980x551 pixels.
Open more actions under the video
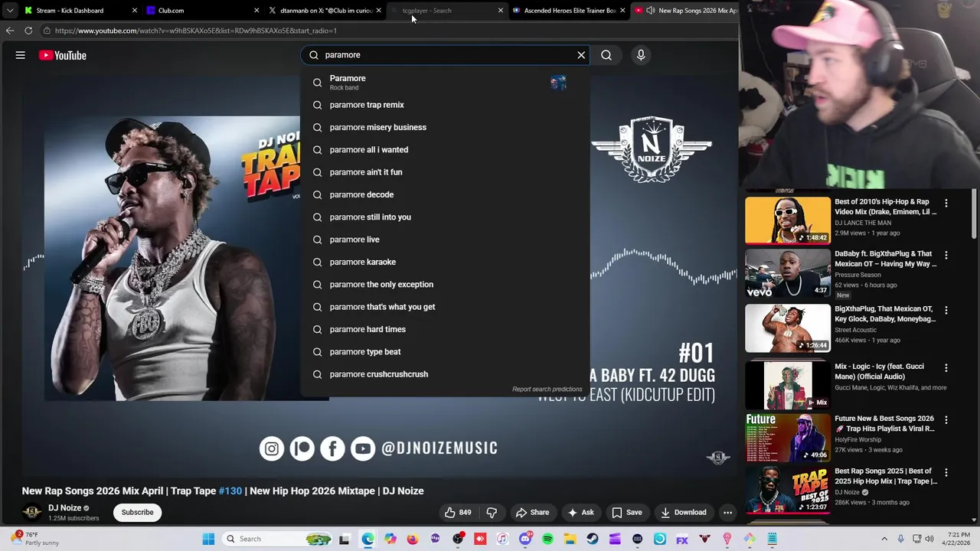coord(728,513)
